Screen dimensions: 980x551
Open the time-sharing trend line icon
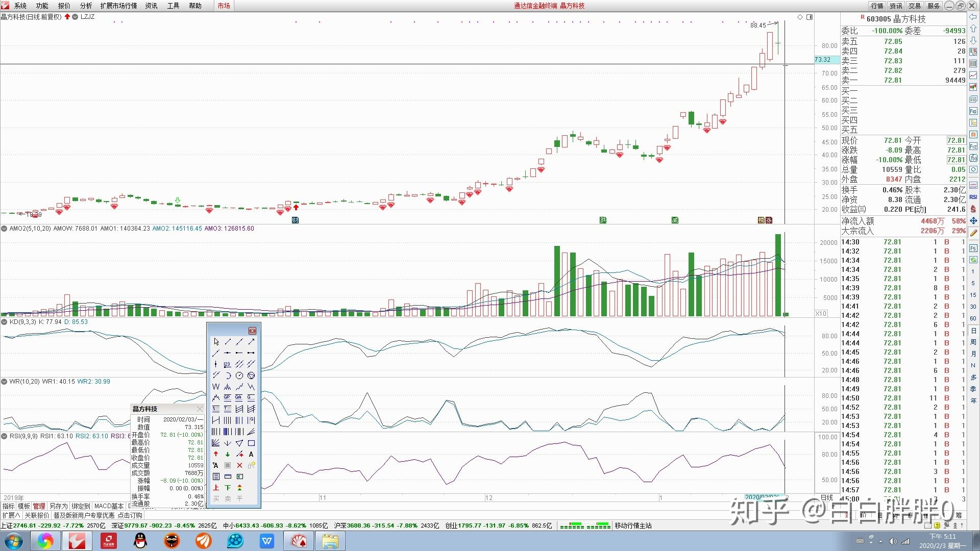tap(973, 76)
